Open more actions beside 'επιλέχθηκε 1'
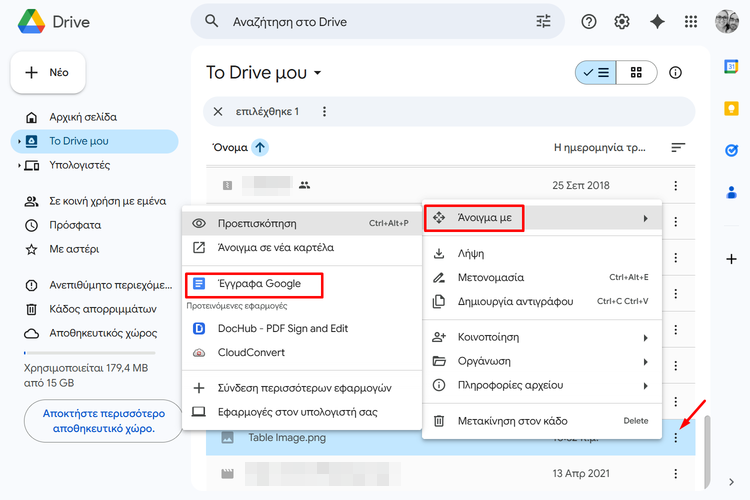 click(324, 111)
